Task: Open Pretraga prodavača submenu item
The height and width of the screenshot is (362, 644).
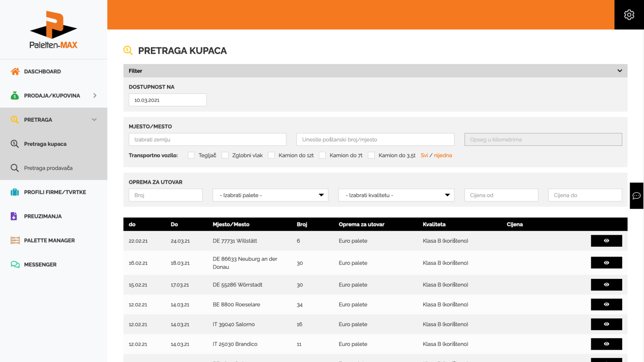Action: pyautogui.click(x=48, y=168)
